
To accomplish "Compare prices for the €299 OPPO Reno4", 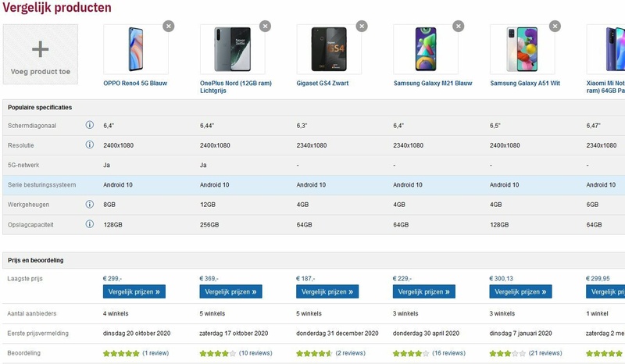I will tap(134, 291).
